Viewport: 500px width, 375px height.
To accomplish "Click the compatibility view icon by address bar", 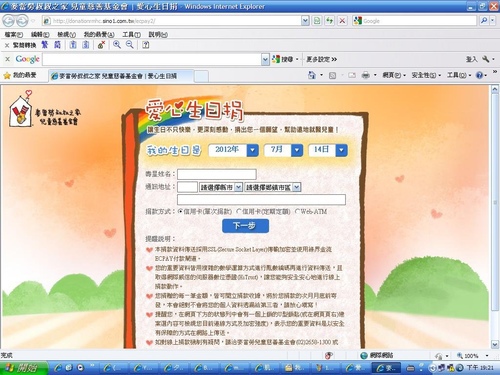I will click(317, 21).
